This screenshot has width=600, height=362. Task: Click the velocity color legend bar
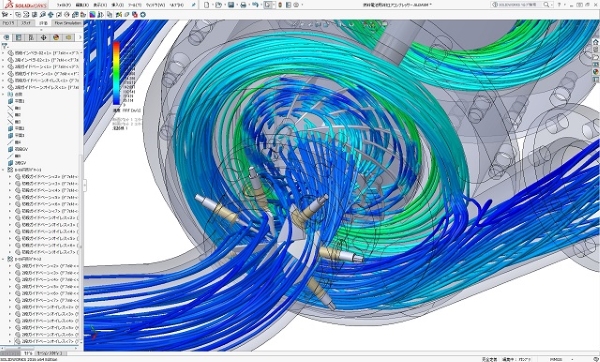click(116, 73)
